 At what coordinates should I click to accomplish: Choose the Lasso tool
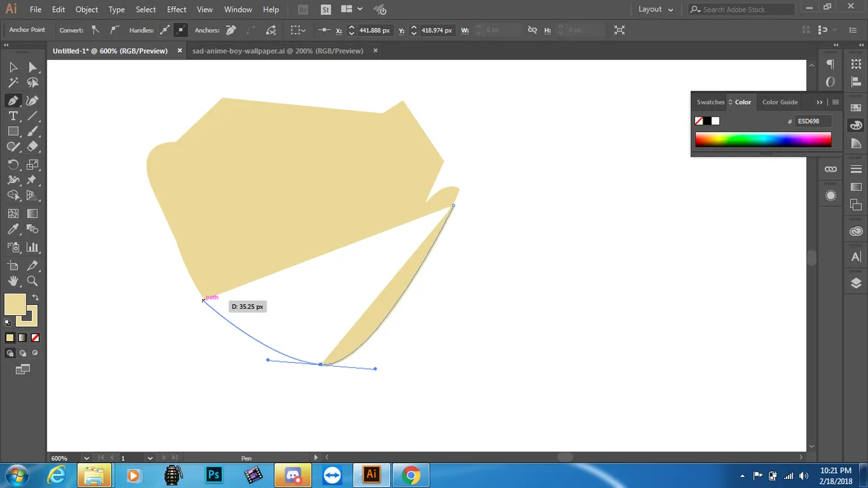32,83
